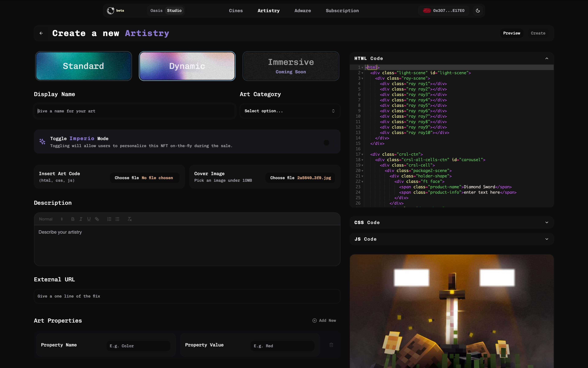Click Add New art property
The width and height of the screenshot is (588, 368).
point(324,321)
